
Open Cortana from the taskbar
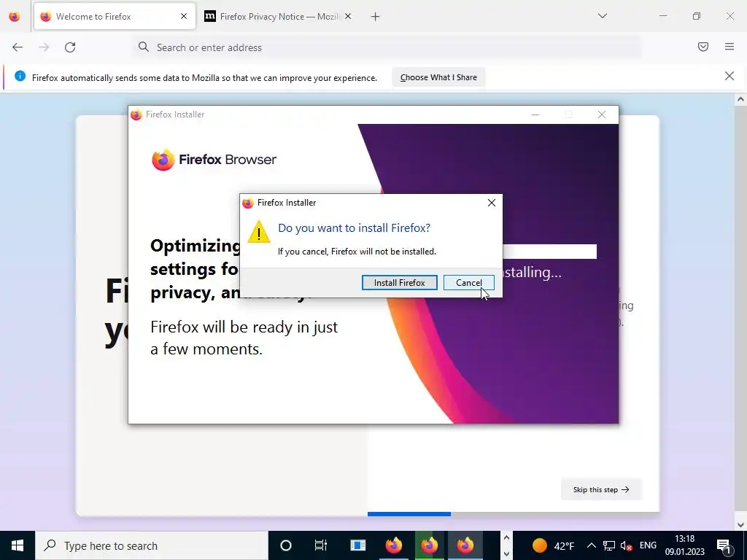[x=286, y=545]
